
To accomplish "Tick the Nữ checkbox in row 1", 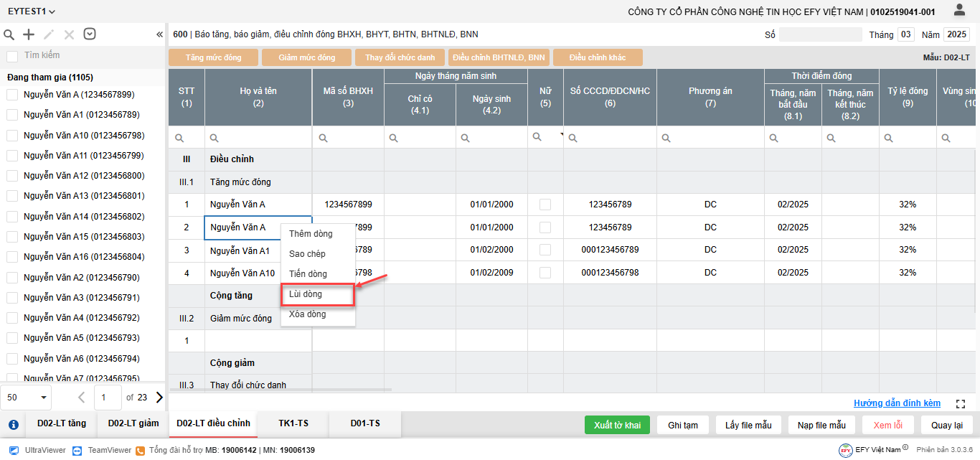I will [x=545, y=205].
